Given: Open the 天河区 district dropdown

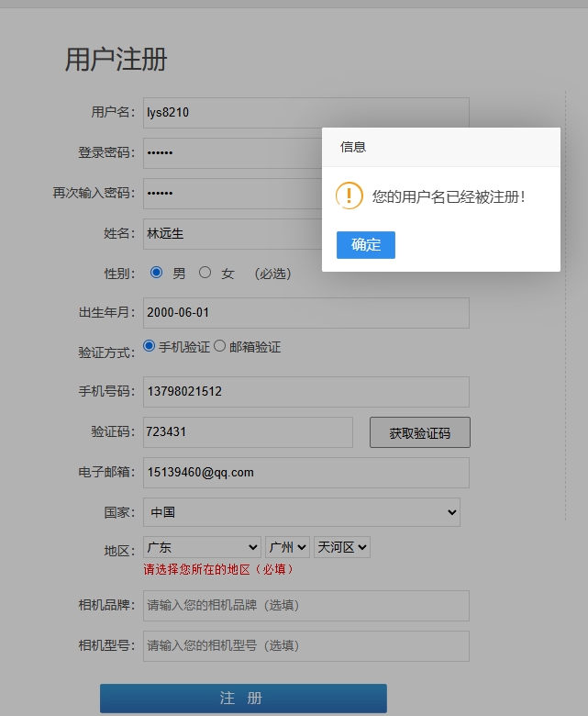Looking at the screenshot, I should tap(341, 547).
